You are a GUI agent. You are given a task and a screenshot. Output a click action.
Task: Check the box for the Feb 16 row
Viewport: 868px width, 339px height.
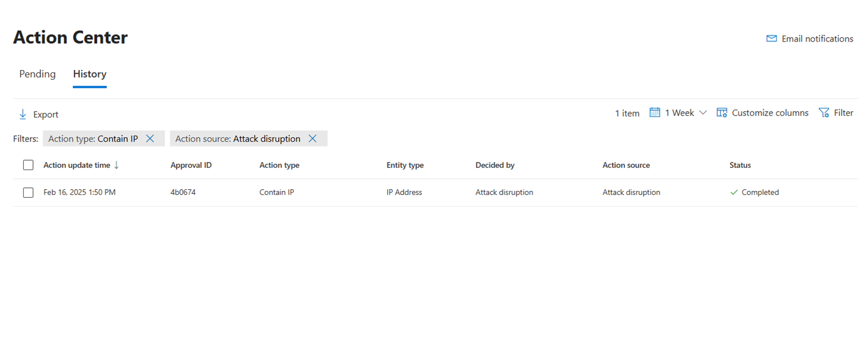coord(28,193)
